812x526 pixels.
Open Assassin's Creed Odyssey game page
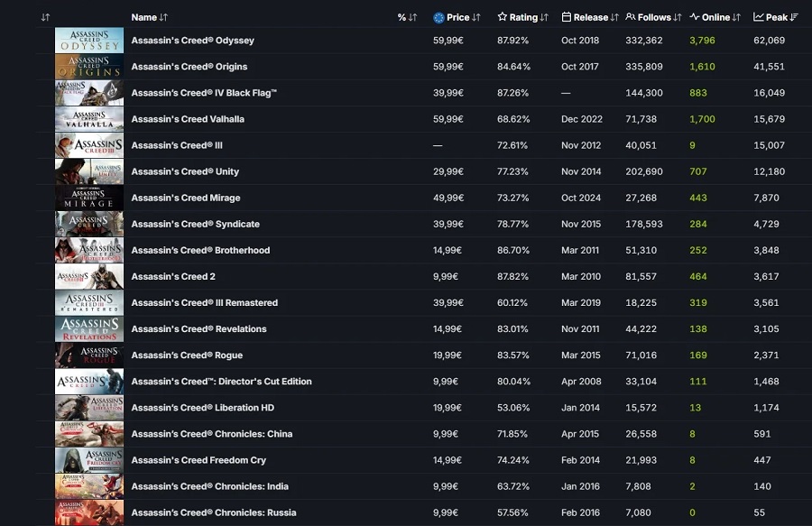point(192,41)
